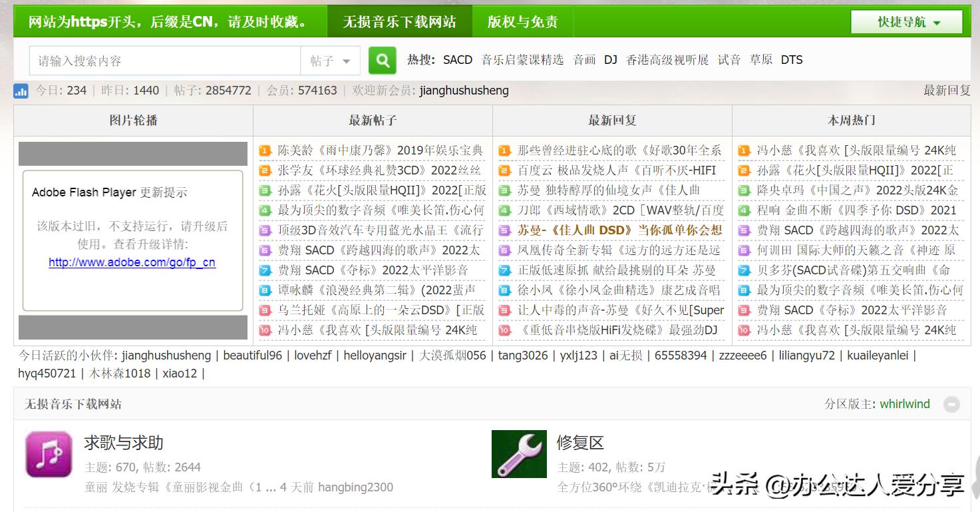The image size is (980, 512).
Task: Open the 帖子 search type dropdown
Action: click(330, 60)
